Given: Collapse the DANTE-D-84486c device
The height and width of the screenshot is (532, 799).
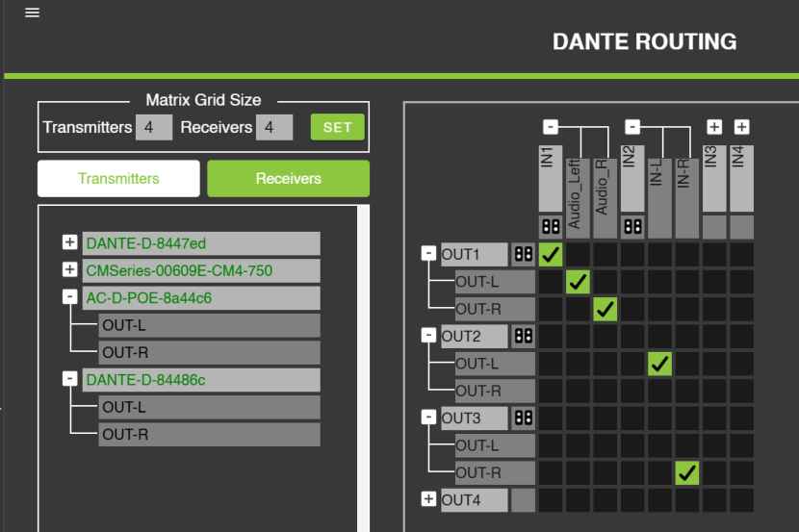Looking at the screenshot, I should tap(70, 379).
